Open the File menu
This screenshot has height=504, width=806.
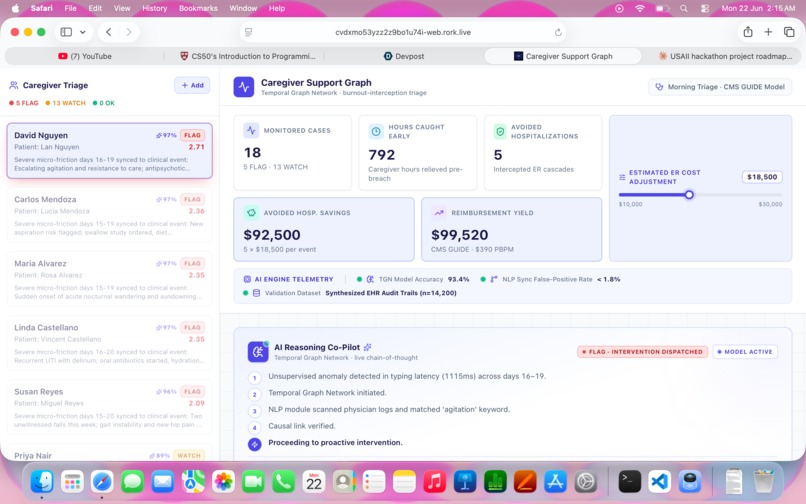click(x=70, y=8)
